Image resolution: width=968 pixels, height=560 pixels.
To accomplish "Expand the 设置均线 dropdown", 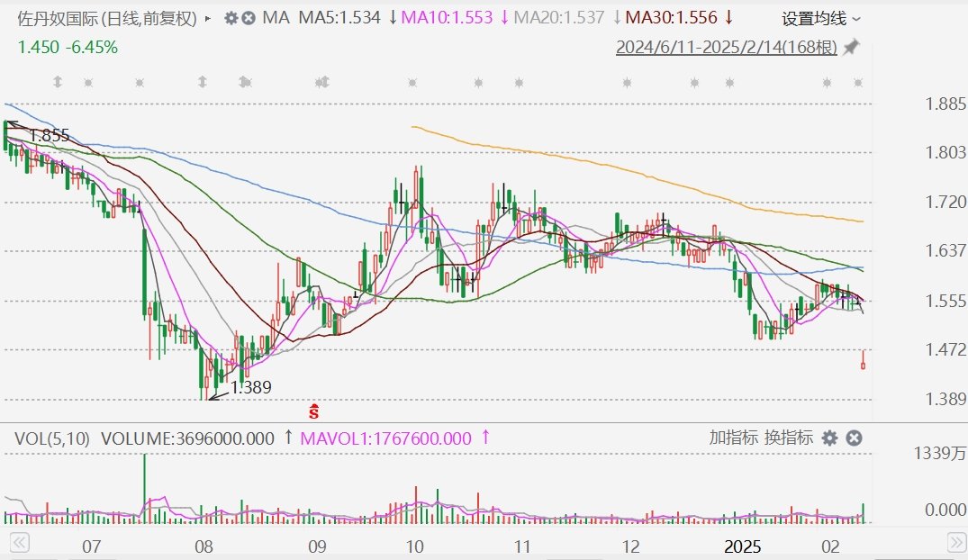I will 820,18.
